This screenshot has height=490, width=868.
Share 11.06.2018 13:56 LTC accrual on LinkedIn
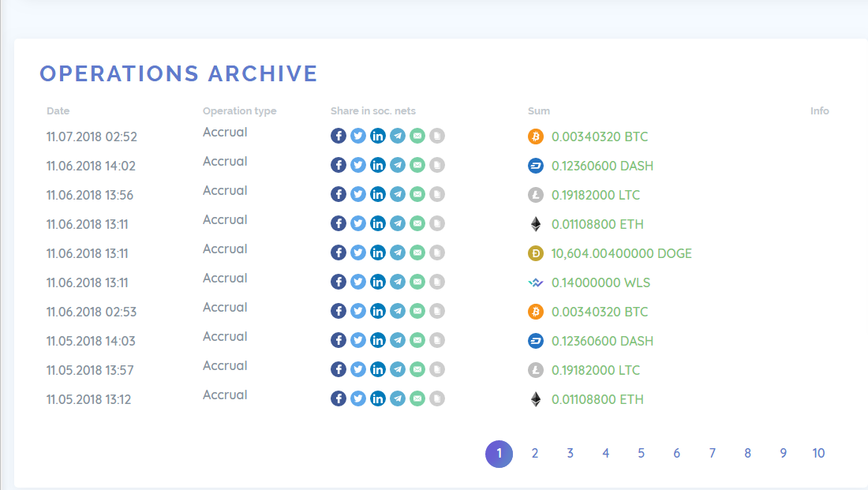point(378,194)
